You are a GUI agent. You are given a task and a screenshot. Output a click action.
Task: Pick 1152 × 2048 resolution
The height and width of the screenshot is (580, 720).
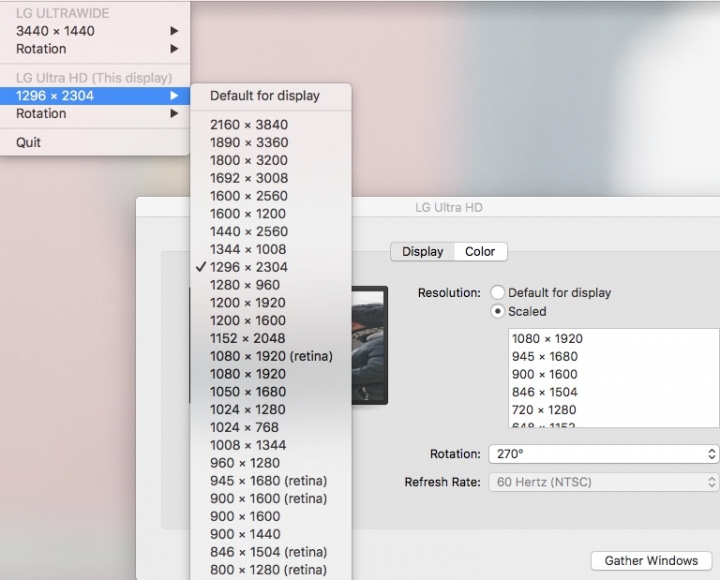[x=271, y=338]
